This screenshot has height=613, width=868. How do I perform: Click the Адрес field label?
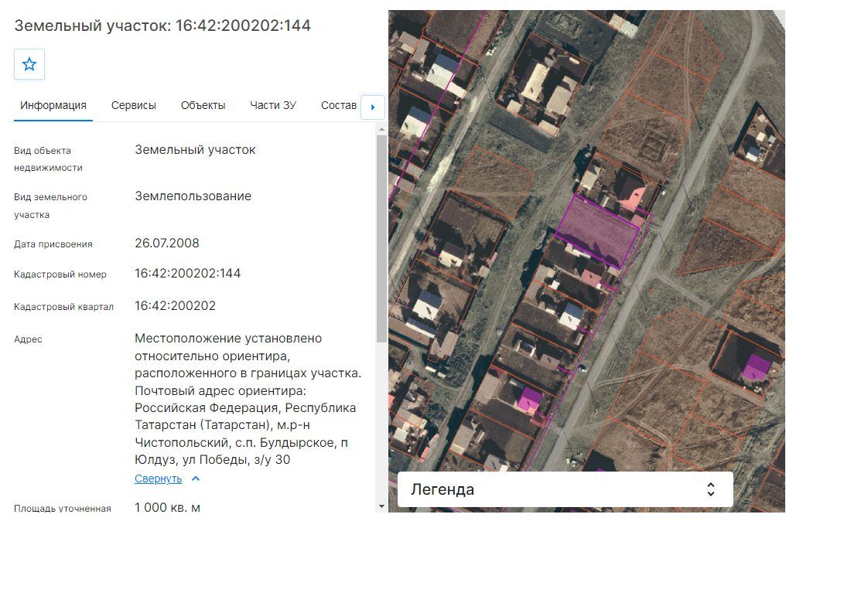[x=28, y=339]
